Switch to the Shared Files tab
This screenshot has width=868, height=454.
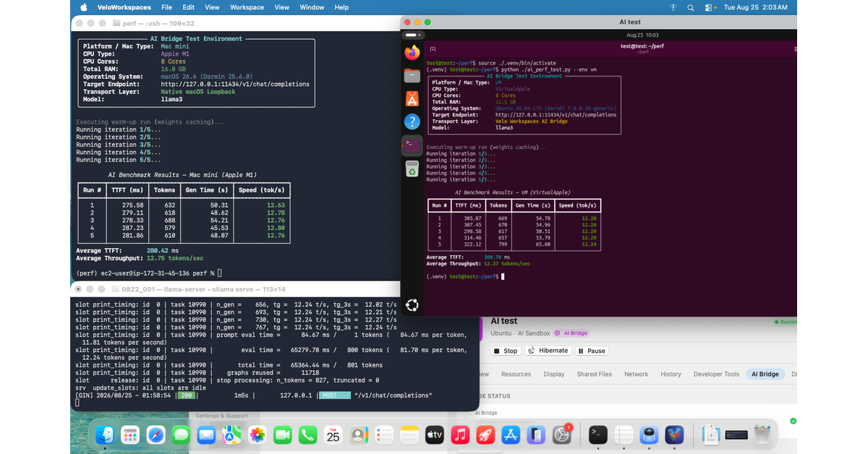(x=594, y=374)
